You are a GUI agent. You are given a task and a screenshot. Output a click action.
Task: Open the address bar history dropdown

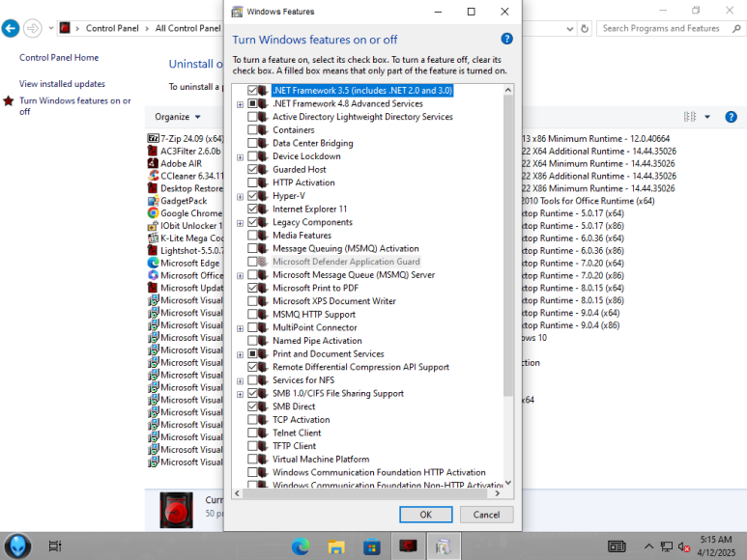point(570,29)
